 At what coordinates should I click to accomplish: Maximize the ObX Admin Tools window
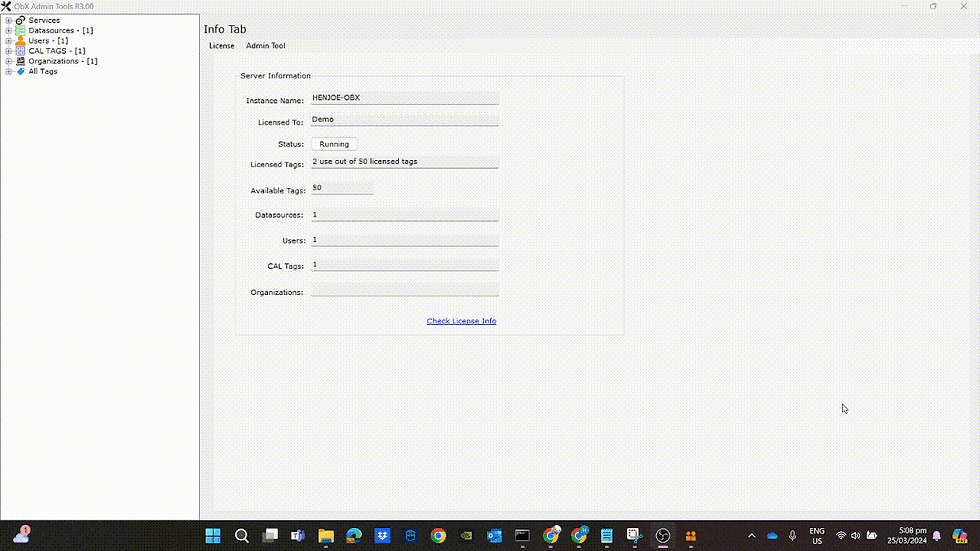[x=933, y=6]
